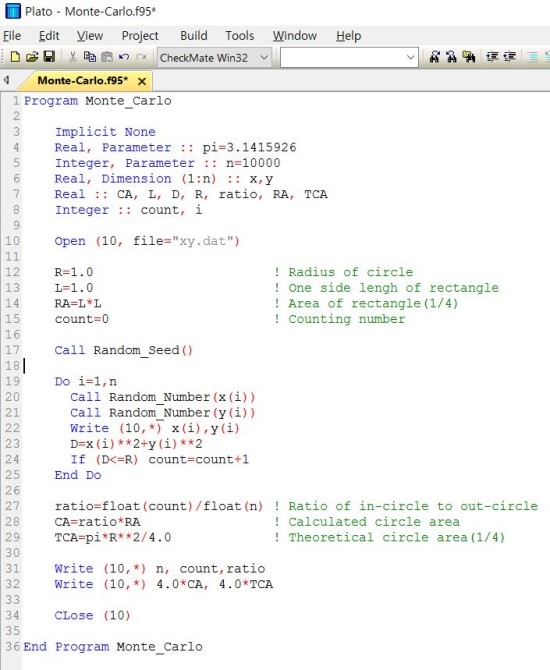Image resolution: width=550 pixels, height=670 pixels.
Task: Click on 'D=x(i)**2+y(i)**2' line
Action: coord(136,444)
